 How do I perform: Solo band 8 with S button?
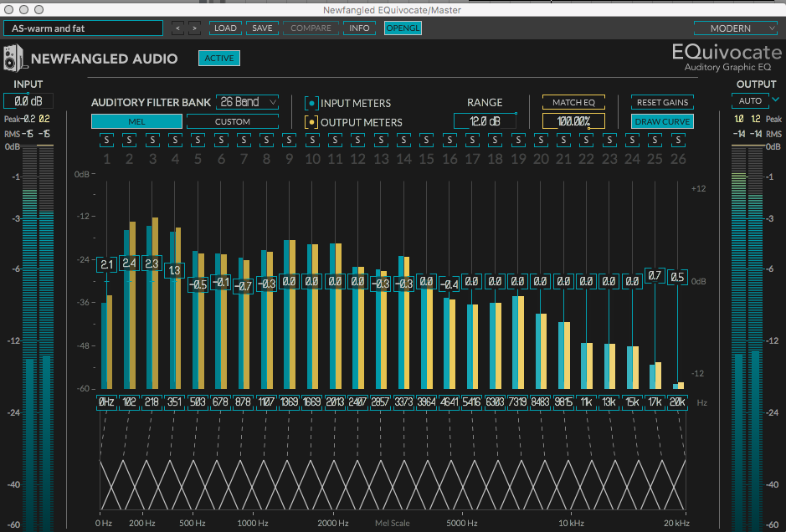[x=267, y=141]
